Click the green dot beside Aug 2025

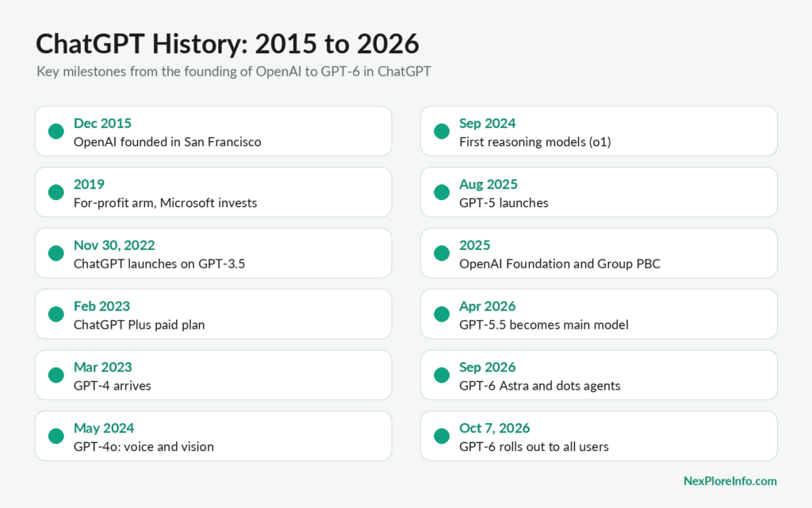coord(442,192)
